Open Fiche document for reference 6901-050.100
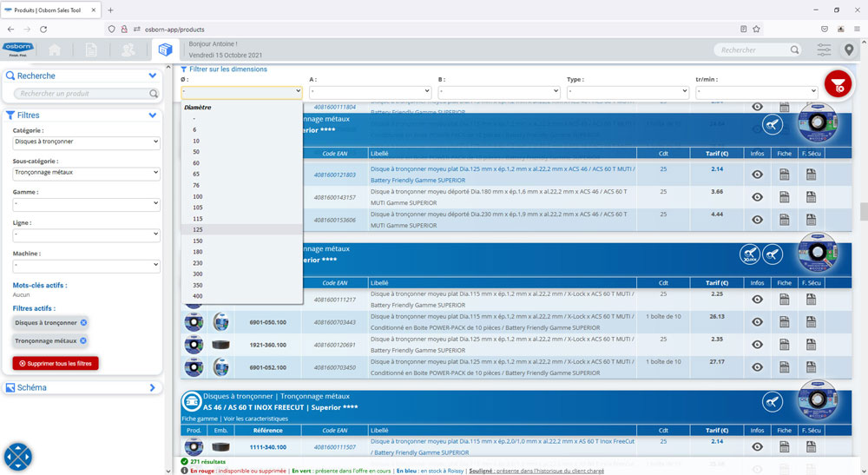Viewport: 868px width, 475px height. click(x=785, y=322)
